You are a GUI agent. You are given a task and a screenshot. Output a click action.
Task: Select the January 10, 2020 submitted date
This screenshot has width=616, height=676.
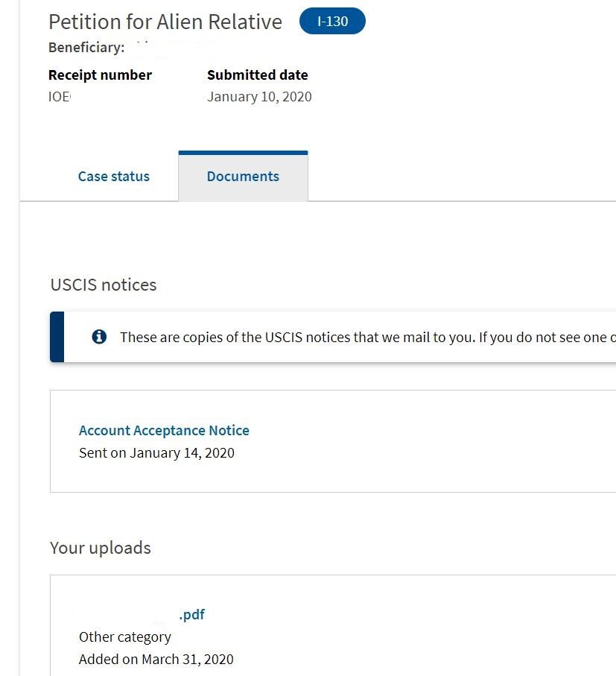tap(259, 97)
